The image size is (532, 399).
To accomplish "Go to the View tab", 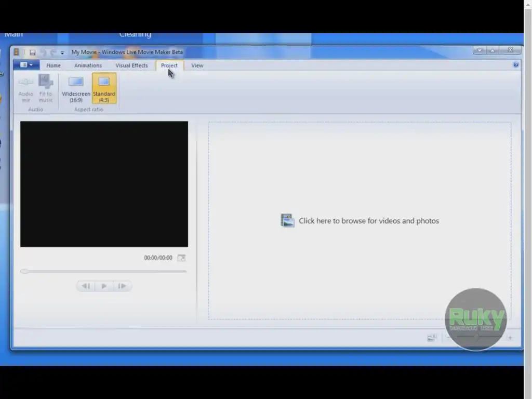I will (x=197, y=65).
